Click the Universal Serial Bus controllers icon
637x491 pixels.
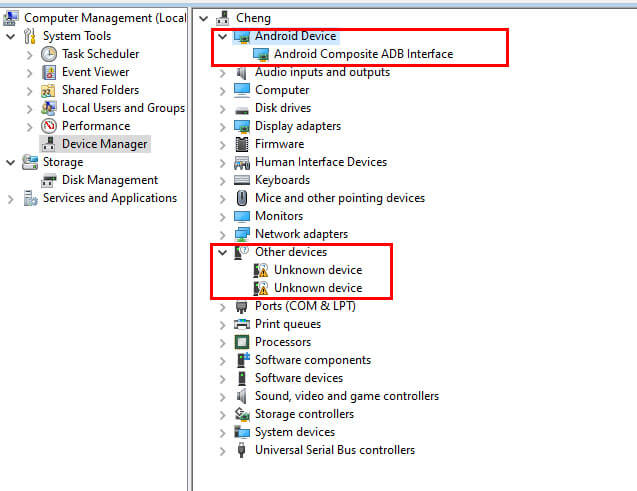(241, 450)
